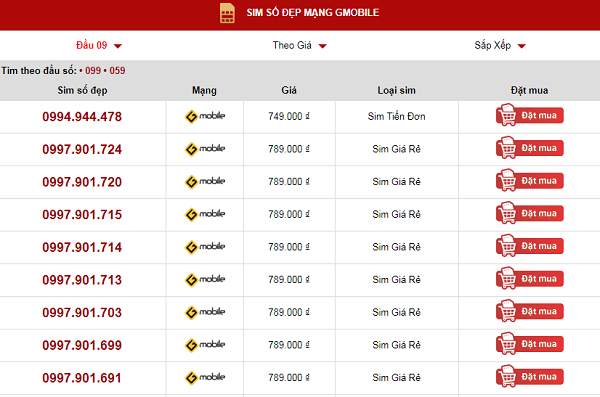Open SIM number 0997.901.713
Image resolution: width=600 pixels, height=397 pixels.
tap(82, 280)
